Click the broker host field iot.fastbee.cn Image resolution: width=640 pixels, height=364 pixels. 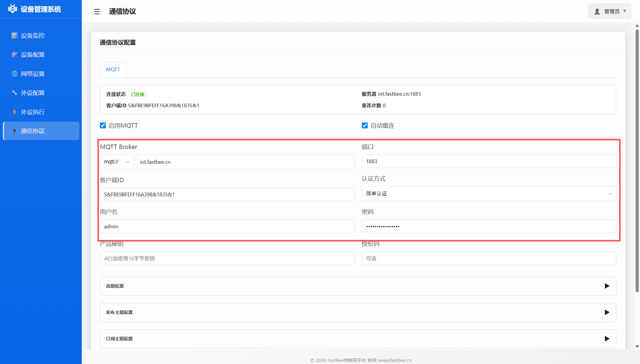coord(245,162)
